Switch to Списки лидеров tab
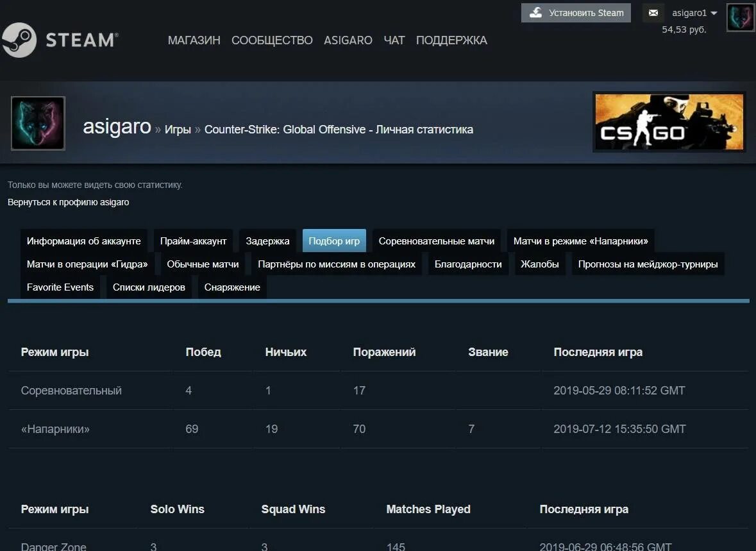Image resolution: width=756 pixels, height=551 pixels. pyautogui.click(x=149, y=287)
